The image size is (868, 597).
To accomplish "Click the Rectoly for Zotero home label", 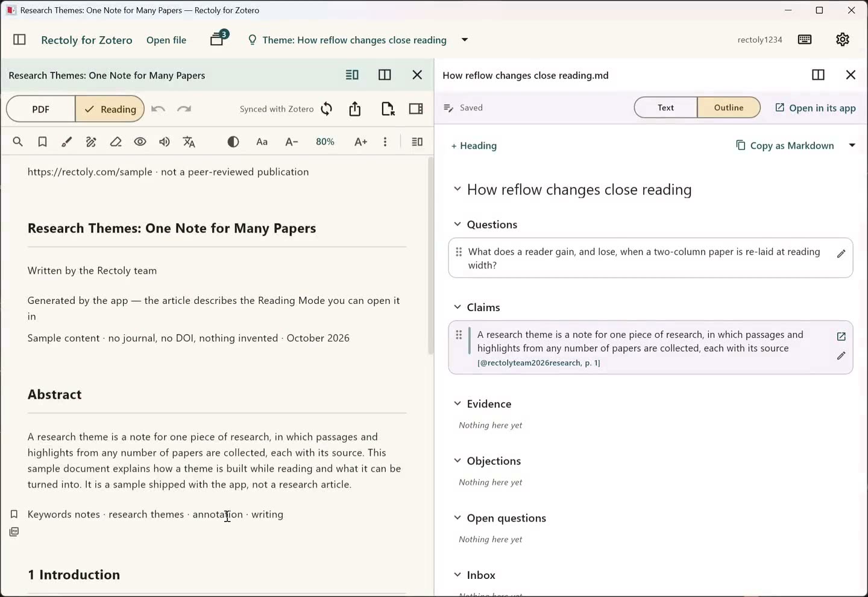I will (87, 40).
